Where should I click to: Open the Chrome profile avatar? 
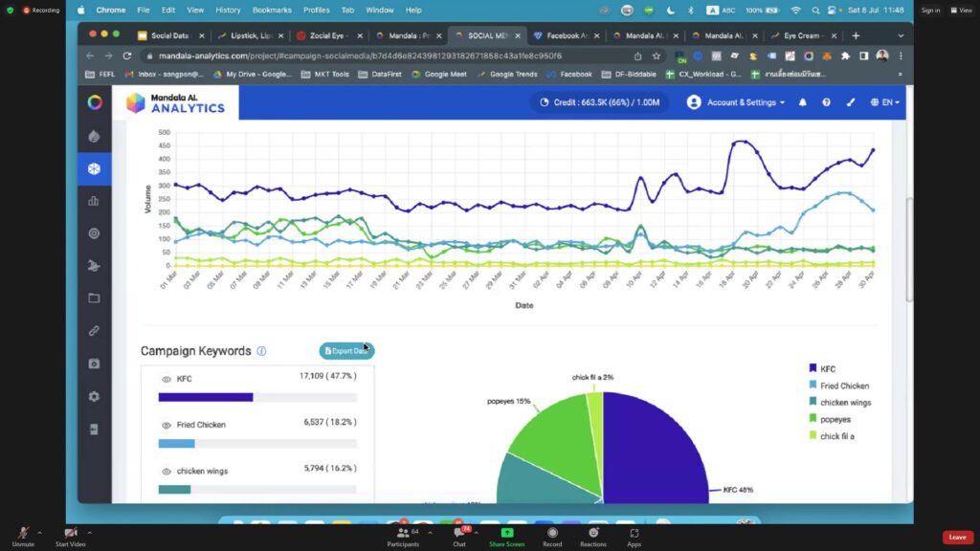(x=882, y=55)
